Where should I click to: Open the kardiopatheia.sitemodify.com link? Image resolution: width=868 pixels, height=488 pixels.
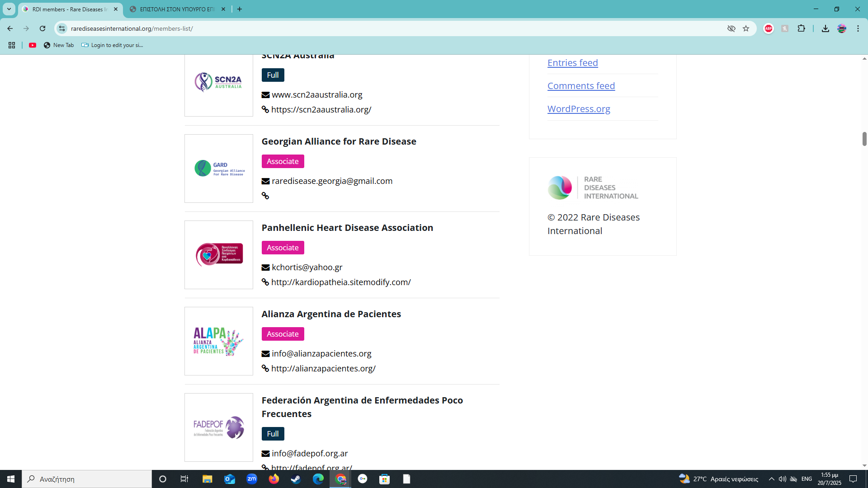click(x=341, y=282)
